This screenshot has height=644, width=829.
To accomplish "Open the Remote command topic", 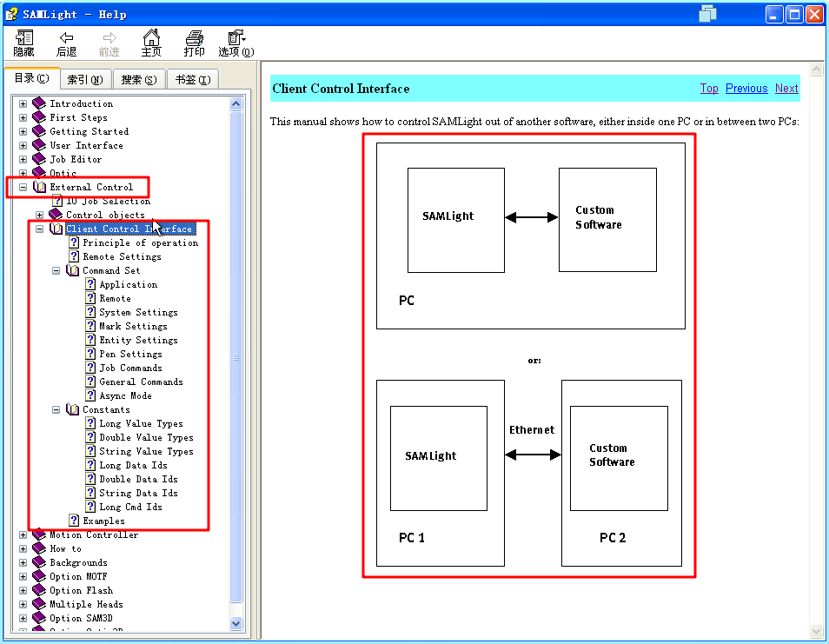I will pyautogui.click(x=115, y=298).
